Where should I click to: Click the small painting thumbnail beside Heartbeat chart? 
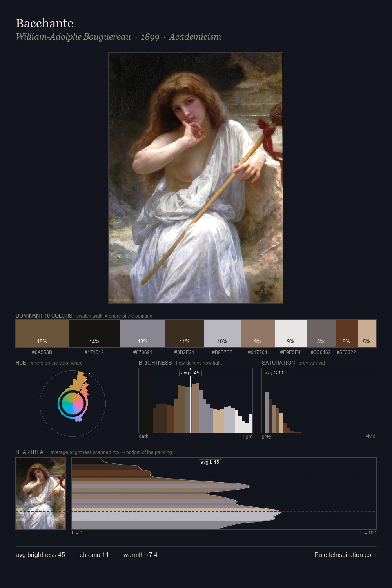[41, 494]
